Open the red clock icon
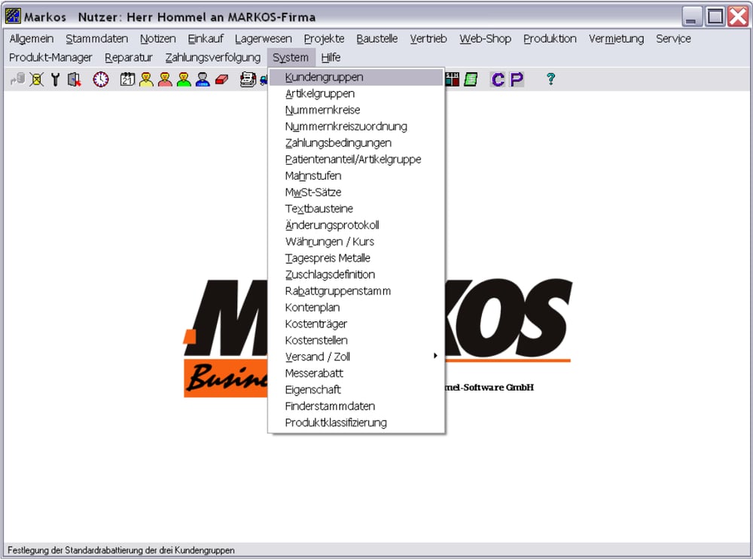This screenshot has width=753, height=560. 101,79
